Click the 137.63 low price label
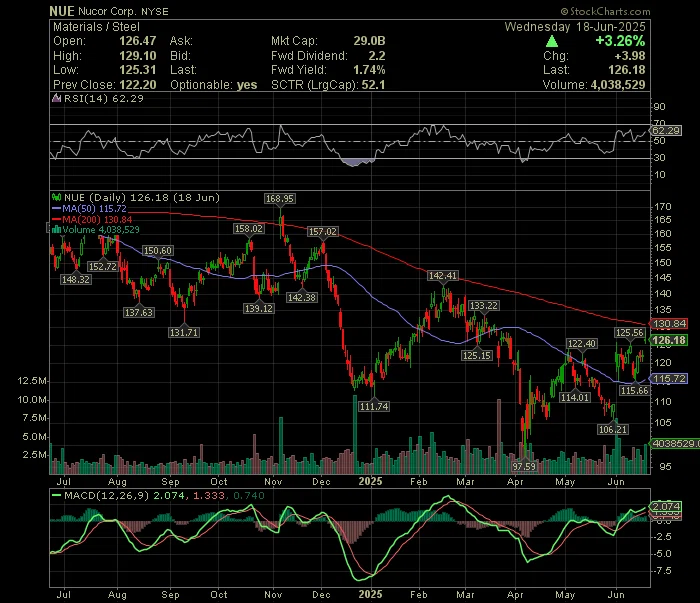Viewport: 700px width, 603px height. (139, 312)
